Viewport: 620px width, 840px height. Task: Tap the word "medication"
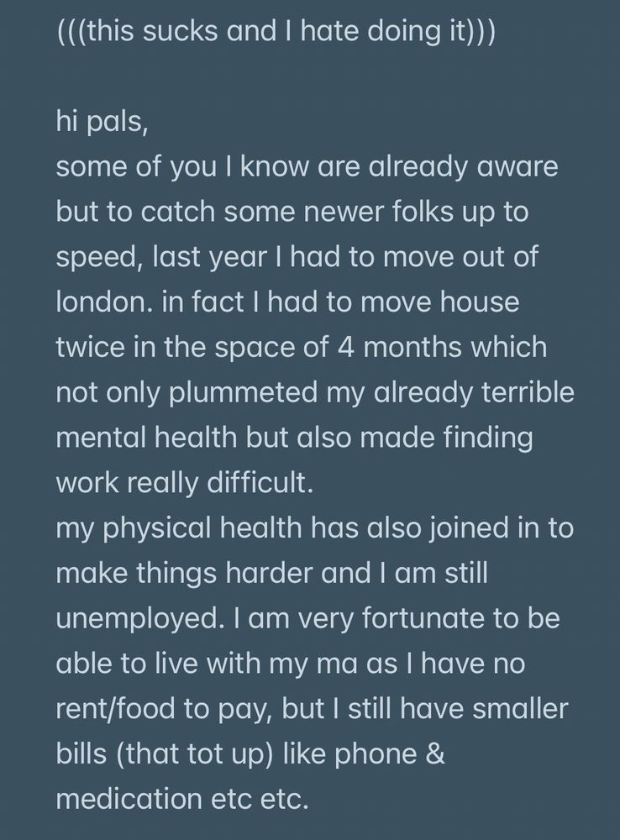click(129, 799)
